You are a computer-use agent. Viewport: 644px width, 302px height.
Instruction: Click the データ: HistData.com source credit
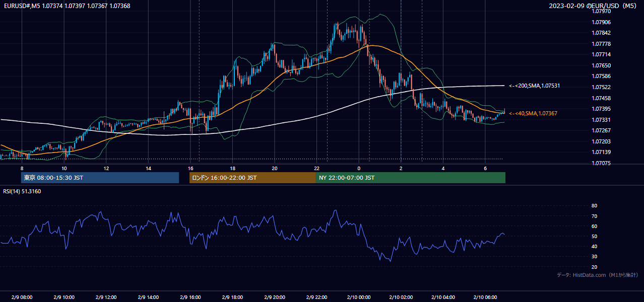click(598, 275)
